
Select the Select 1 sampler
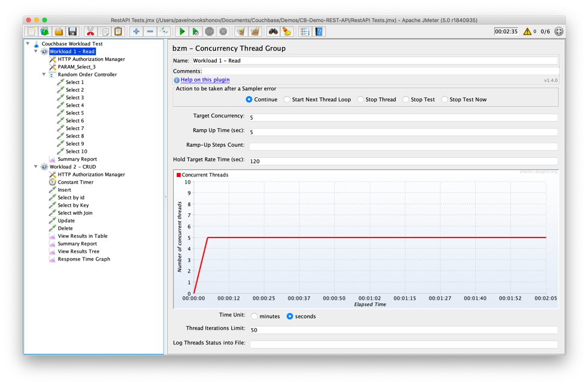coord(75,82)
